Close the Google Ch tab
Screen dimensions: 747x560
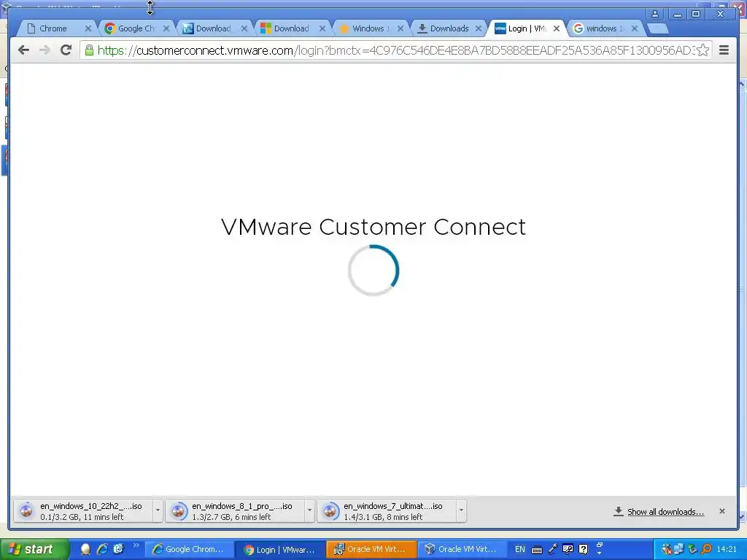pyautogui.click(x=166, y=28)
